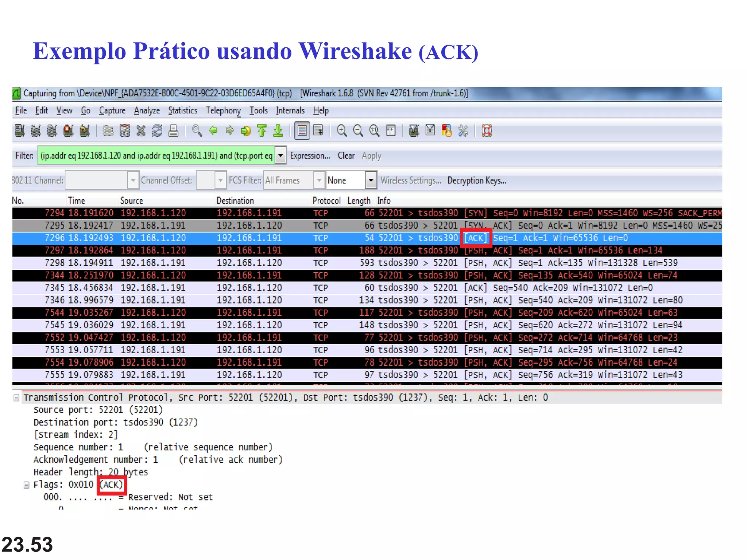Click the display filter text field
The width and height of the screenshot is (747, 560).
tap(156, 156)
